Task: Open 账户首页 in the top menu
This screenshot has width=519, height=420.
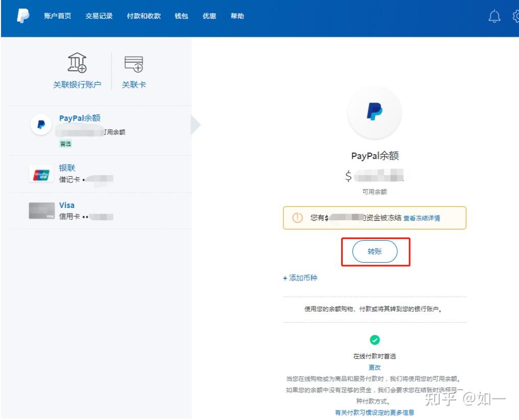Action: coord(58,16)
